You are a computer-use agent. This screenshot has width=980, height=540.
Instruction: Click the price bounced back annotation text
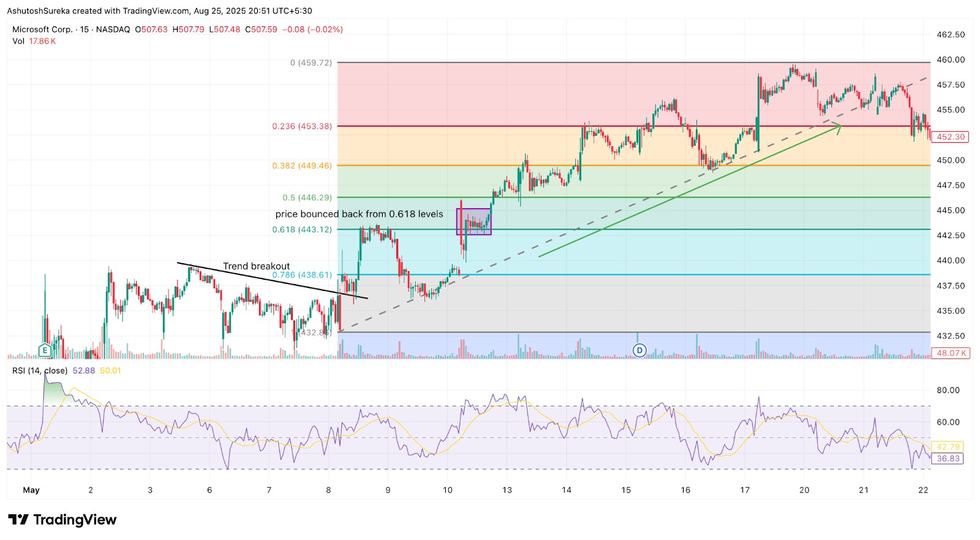359,214
